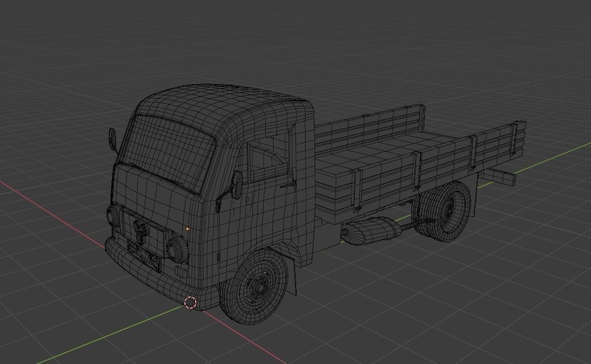Viewport: 591px width, 364px height.
Task: Click the round headlight next to the license plate
Action: [177, 249]
